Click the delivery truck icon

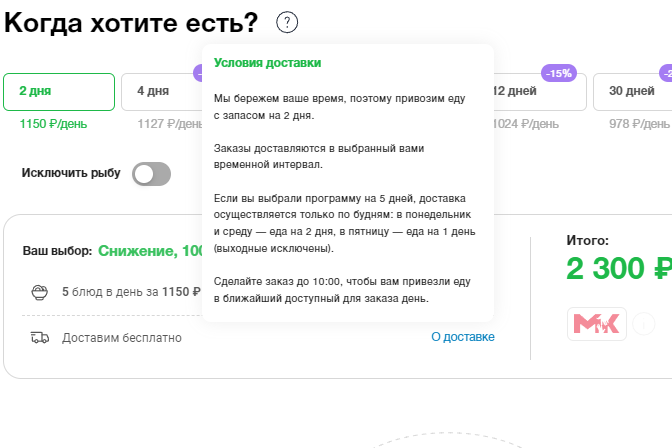[40, 338]
